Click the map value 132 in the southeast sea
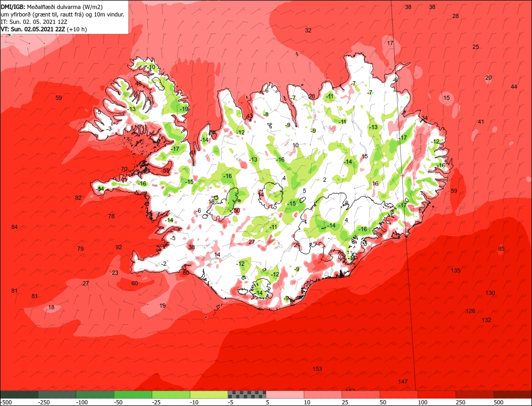The height and width of the screenshot is (406, 532). tap(486, 320)
